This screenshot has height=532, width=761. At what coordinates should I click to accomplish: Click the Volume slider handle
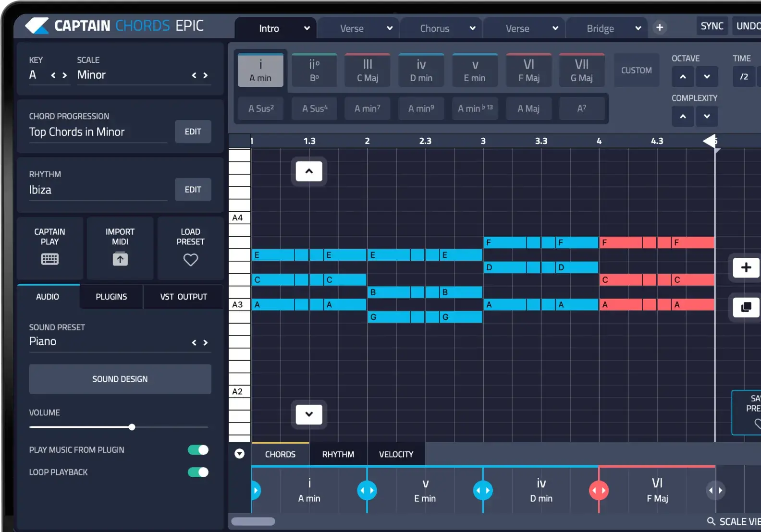[x=132, y=427]
